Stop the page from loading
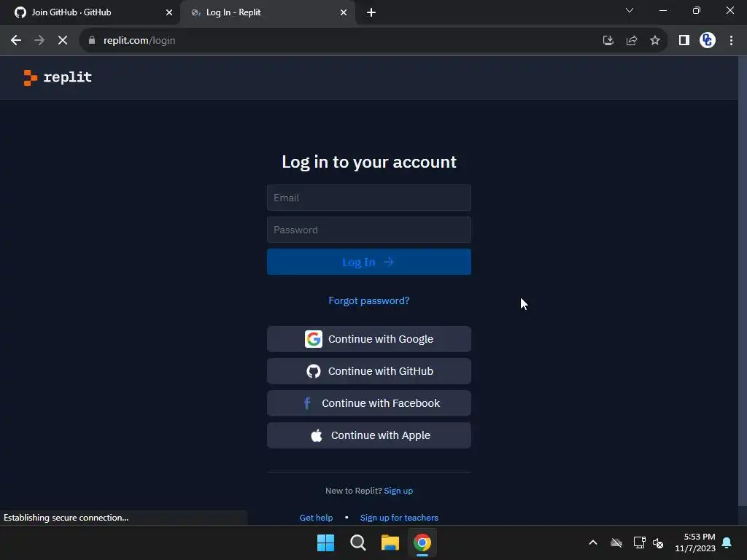The width and height of the screenshot is (747, 560). tap(63, 41)
